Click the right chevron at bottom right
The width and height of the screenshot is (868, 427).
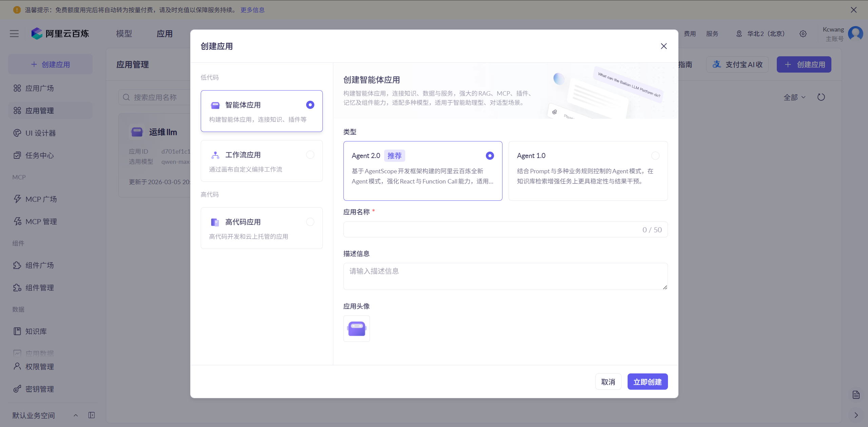856,415
